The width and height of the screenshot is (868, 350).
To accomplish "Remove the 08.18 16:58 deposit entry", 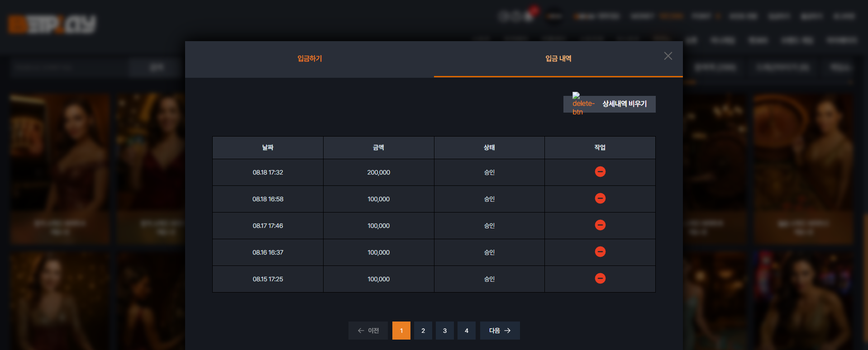I will coord(600,199).
